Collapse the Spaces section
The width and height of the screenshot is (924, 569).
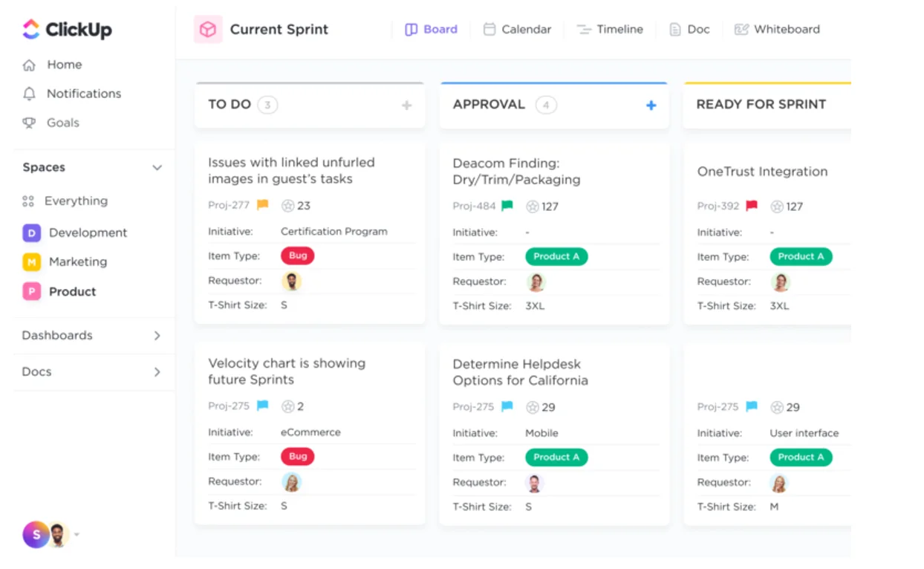(x=157, y=168)
